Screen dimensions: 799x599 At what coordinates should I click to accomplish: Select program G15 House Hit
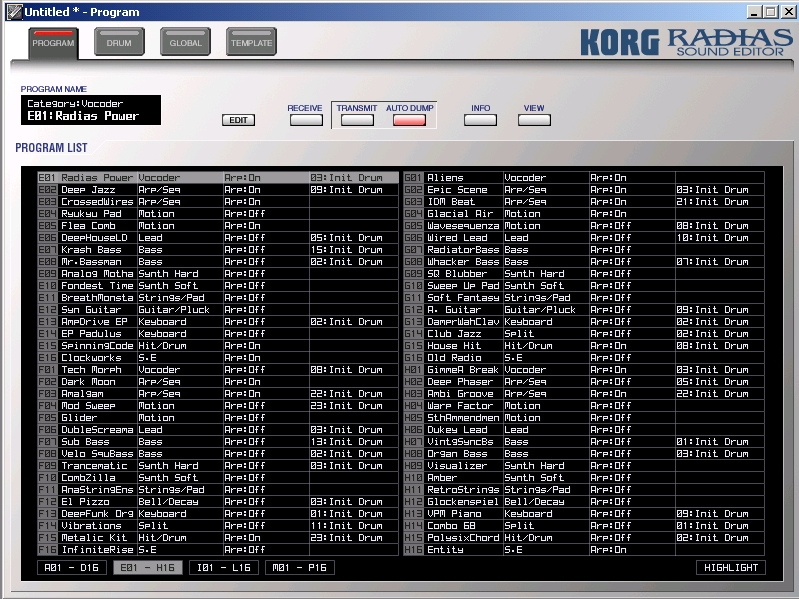click(584, 346)
